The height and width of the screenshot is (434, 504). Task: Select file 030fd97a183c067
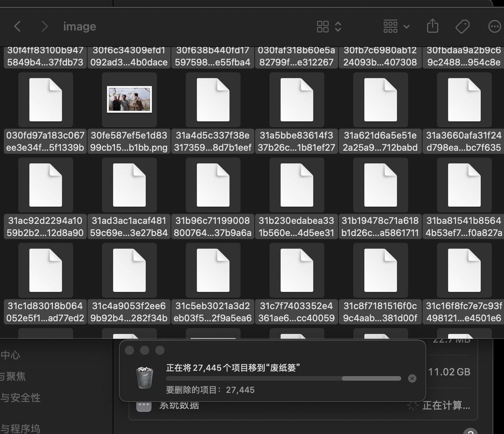[x=45, y=100]
